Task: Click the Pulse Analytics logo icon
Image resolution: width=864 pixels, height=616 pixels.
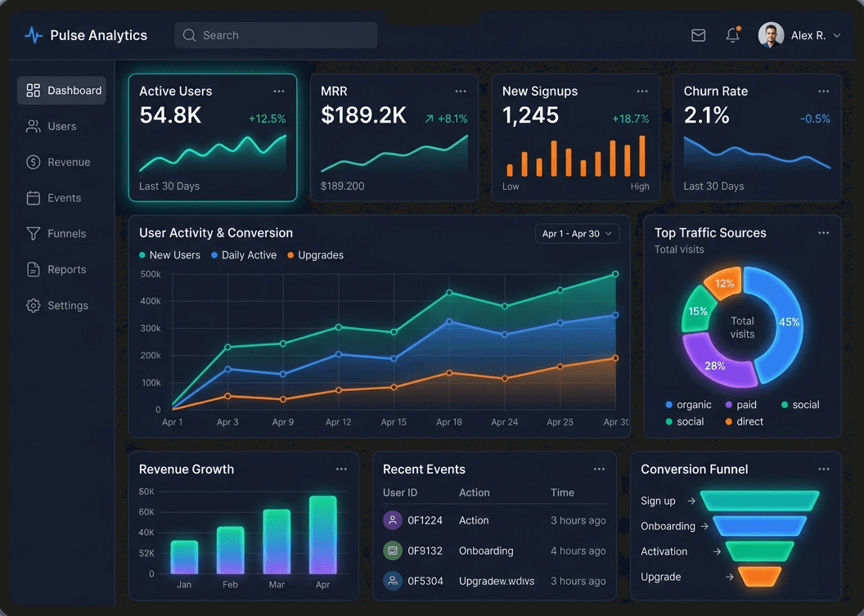Action: 34,35
